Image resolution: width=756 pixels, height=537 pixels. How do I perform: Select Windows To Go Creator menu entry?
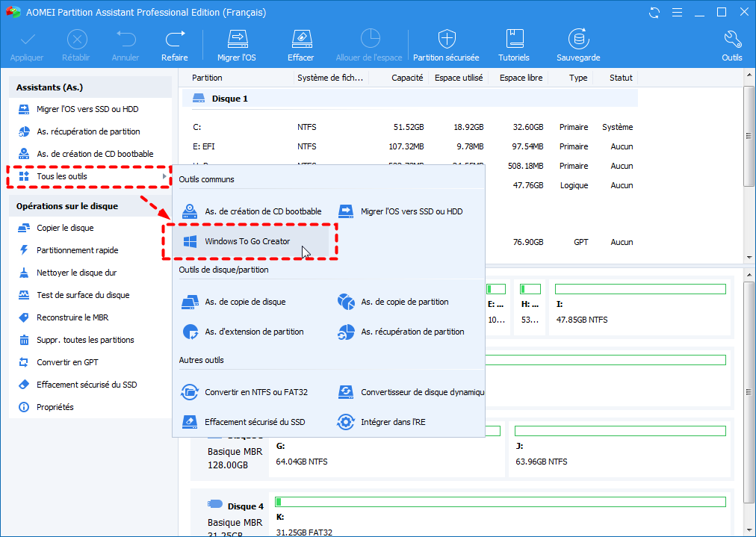point(247,241)
